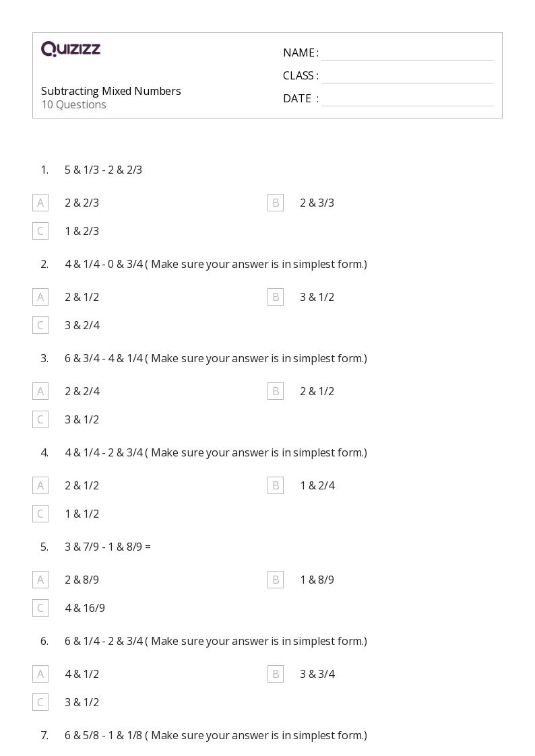Choose option C '3 & 2/4' for question 2

click(40, 325)
